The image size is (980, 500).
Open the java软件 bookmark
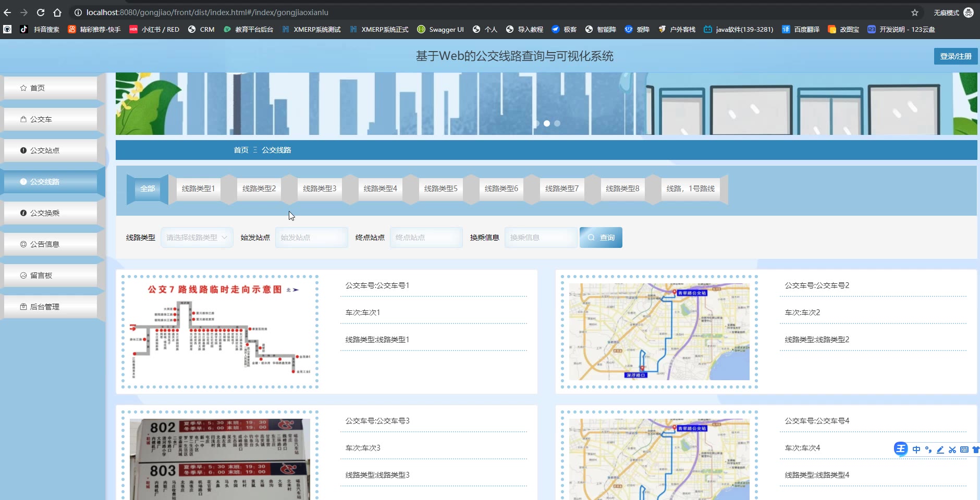(x=739, y=30)
